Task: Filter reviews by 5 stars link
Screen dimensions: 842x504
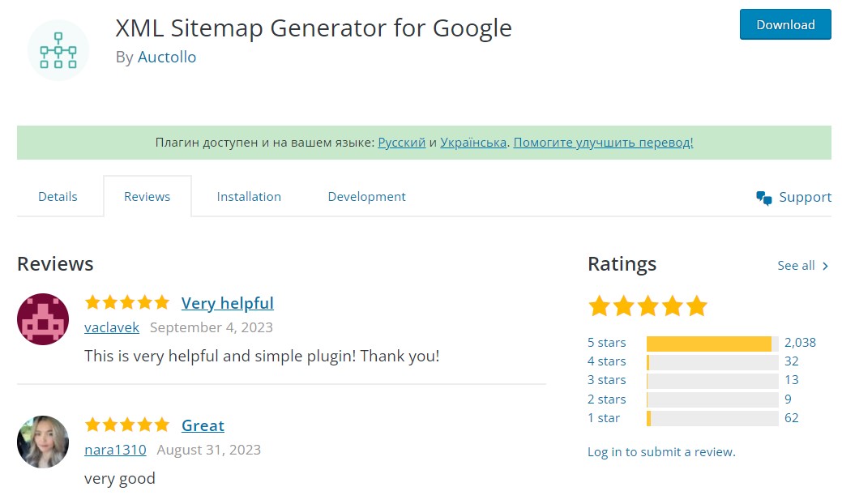Action: click(x=606, y=343)
